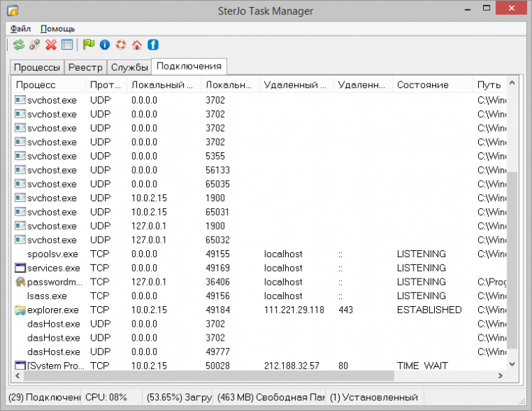
Task: Select the services.exe row
Action: (260, 268)
